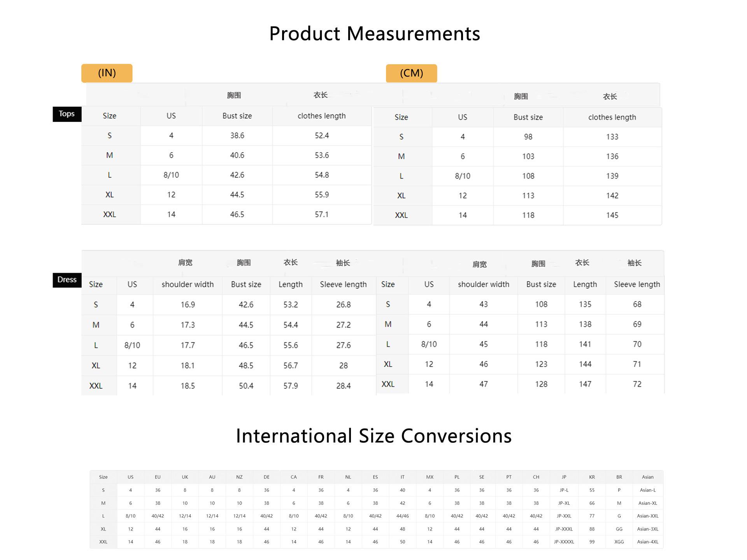Screen dimensions: 747x560
Task: Click shoulder width header in inches Dress table
Action: click(x=188, y=284)
